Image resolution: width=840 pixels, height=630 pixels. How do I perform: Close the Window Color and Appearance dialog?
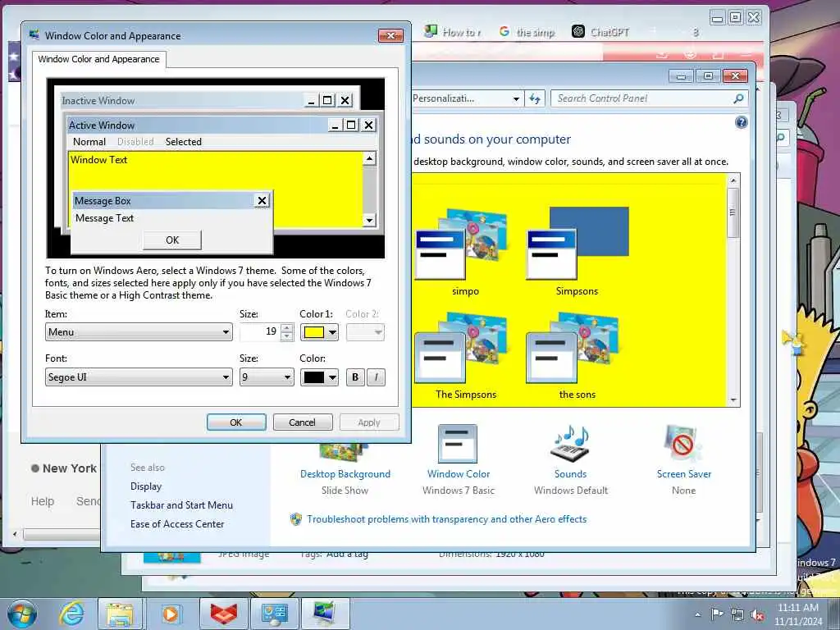[390, 35]
